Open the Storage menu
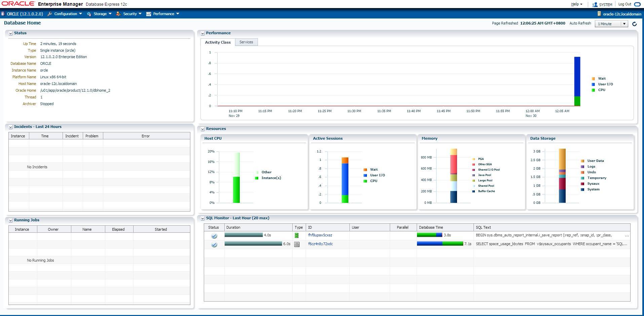This screenshot has height=316, width=644. tap(103, 14)
